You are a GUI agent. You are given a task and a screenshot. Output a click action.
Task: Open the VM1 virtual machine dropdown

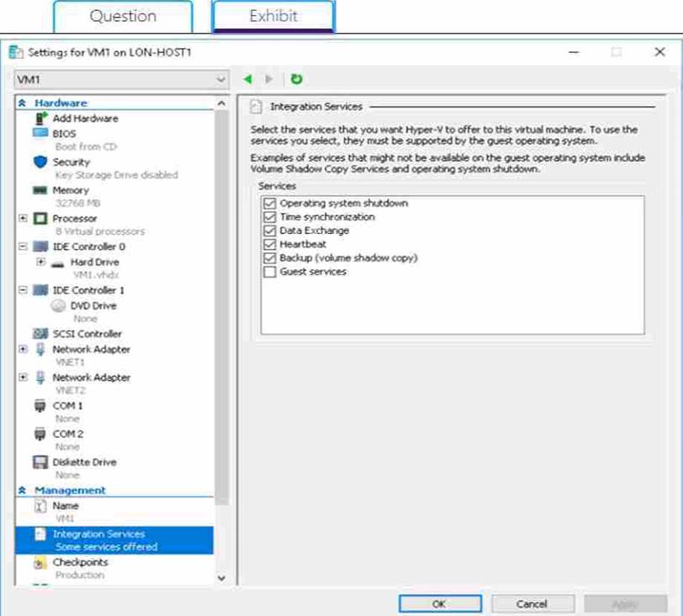click(x=121, y=79)
